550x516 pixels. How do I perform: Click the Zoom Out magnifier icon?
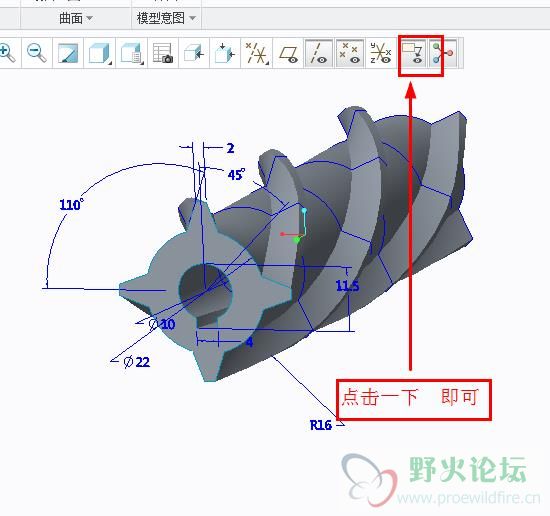click(37, 53)
